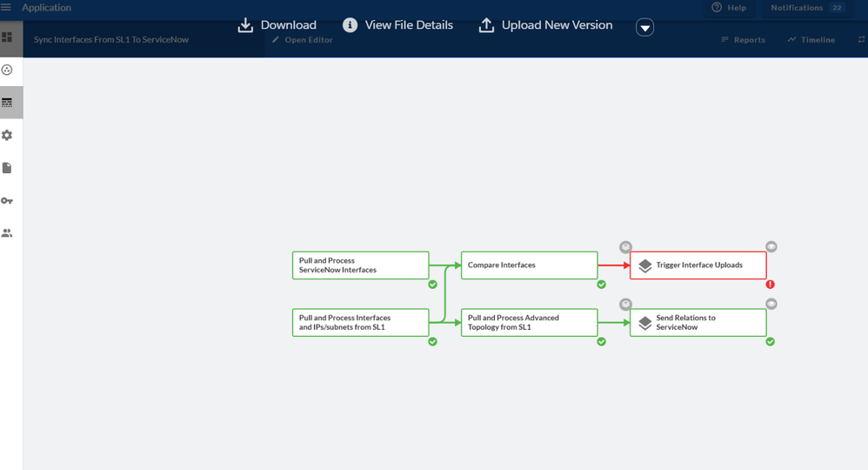Open the Reports tab

tap(744, 40)
